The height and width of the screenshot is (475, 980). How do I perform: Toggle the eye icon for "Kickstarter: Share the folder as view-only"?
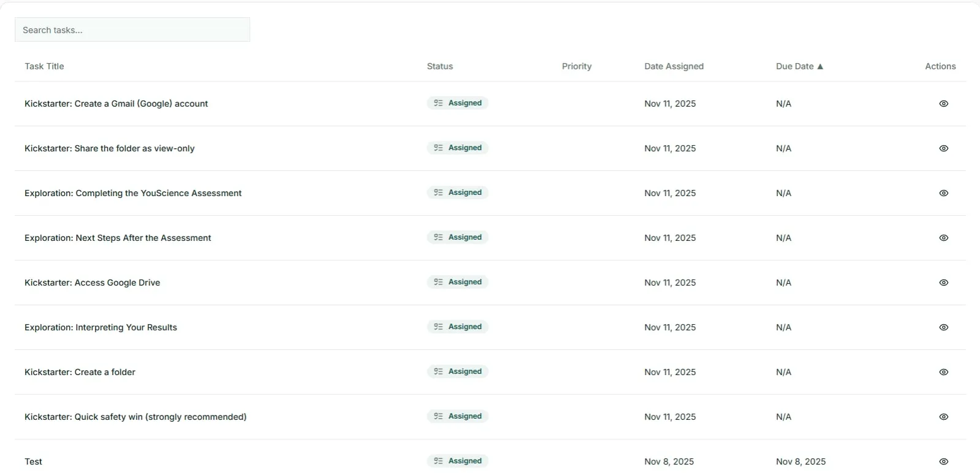(x=943, y=148)
